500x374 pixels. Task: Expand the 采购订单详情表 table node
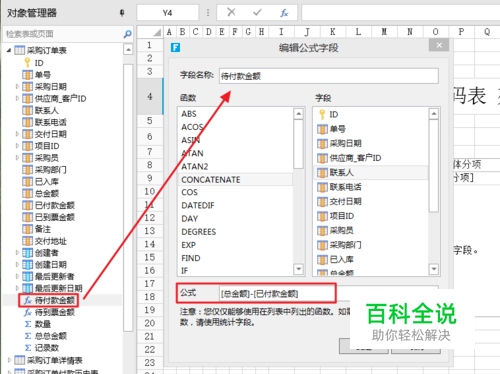coord(9,360)
